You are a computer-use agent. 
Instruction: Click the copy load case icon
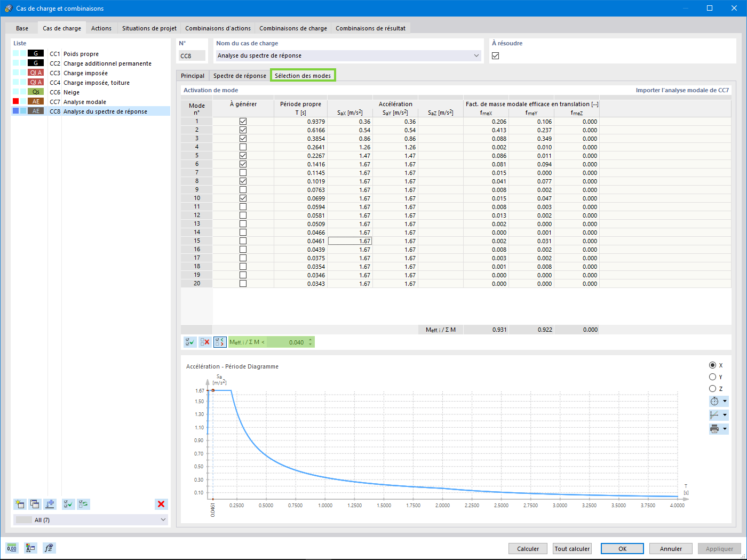[x=35, y=504]
